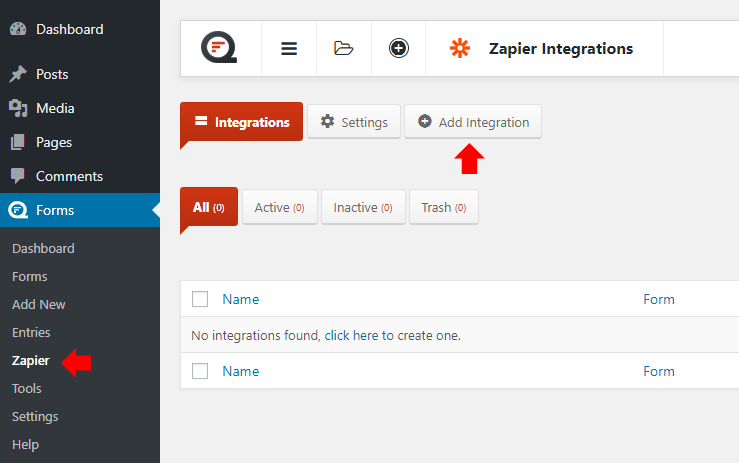Click the Dashboard gauge icon in sidebar
Image resolution: width=739 pixels, height=463 pixels.
(18, 29)
